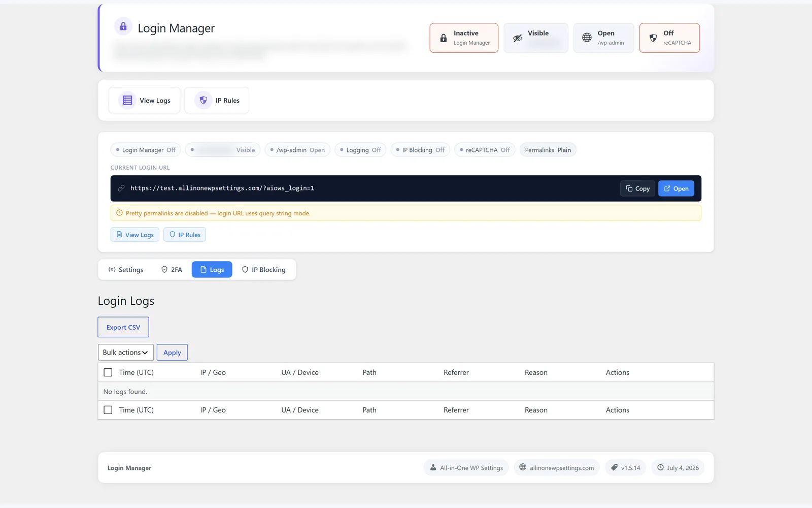Open the allinonewpsettings.com footer link

pyautogui.click(x=557, y=468)
